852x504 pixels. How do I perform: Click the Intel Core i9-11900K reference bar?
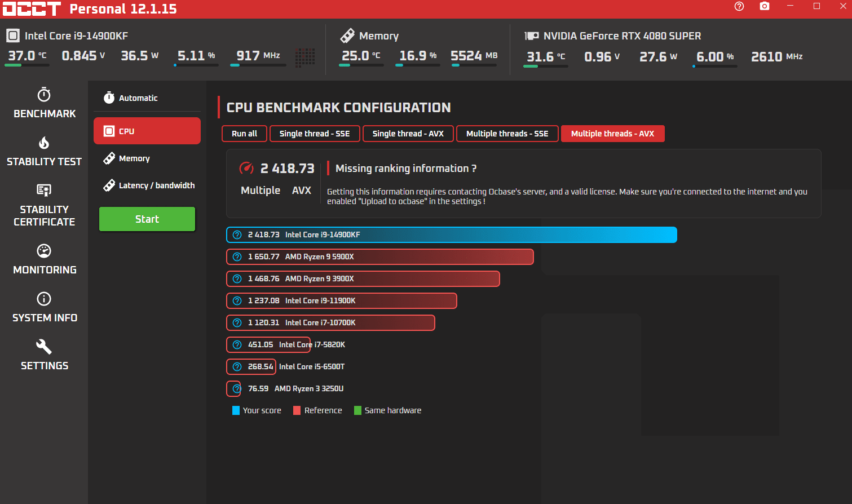[342, 301]
